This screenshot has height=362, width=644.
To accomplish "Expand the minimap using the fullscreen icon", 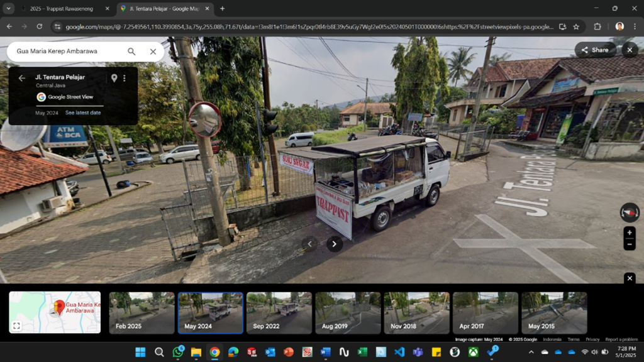I will pyautogui.click(x=17, y=326).
